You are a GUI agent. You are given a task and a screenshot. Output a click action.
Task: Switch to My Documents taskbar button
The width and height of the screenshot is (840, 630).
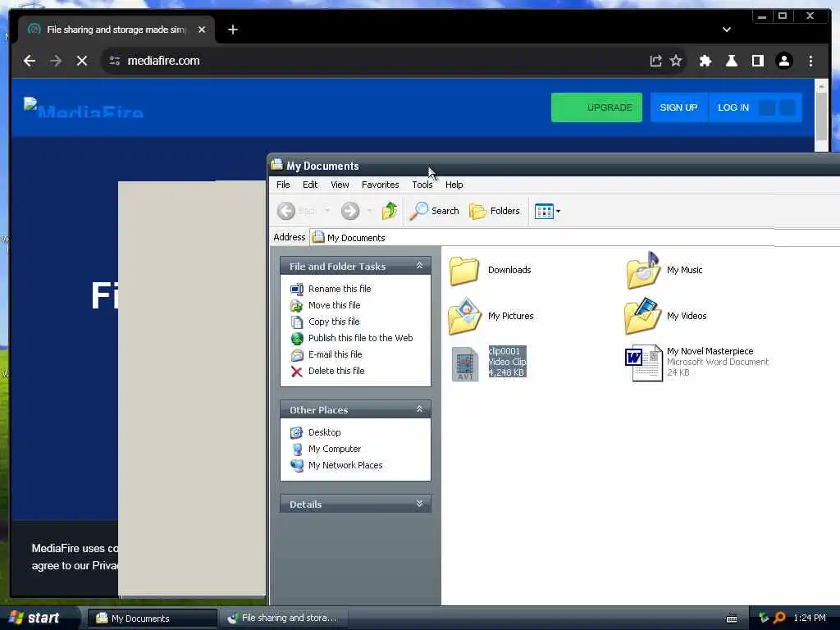152,619
